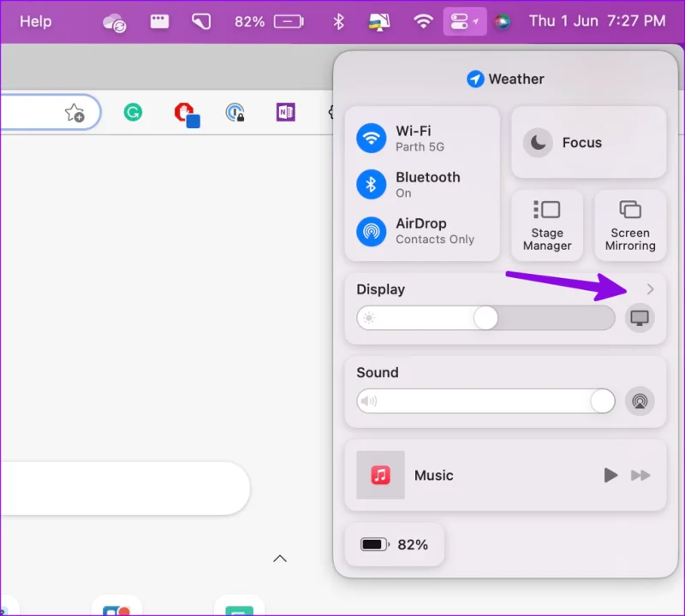Open the AirPlay audio output icon

tap(640, 400)
